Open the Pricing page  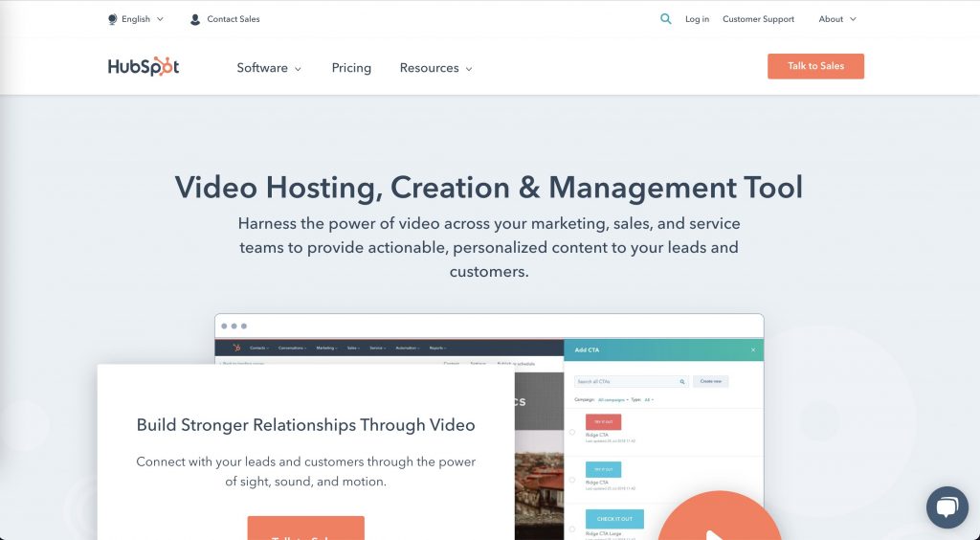click(351, 67)
